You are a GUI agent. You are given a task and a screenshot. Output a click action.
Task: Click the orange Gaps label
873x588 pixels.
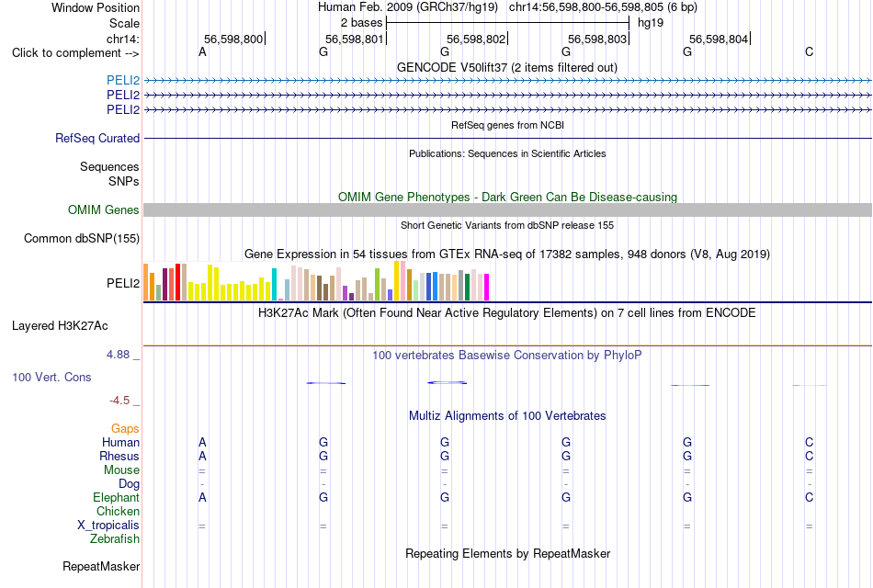(125, 429)
